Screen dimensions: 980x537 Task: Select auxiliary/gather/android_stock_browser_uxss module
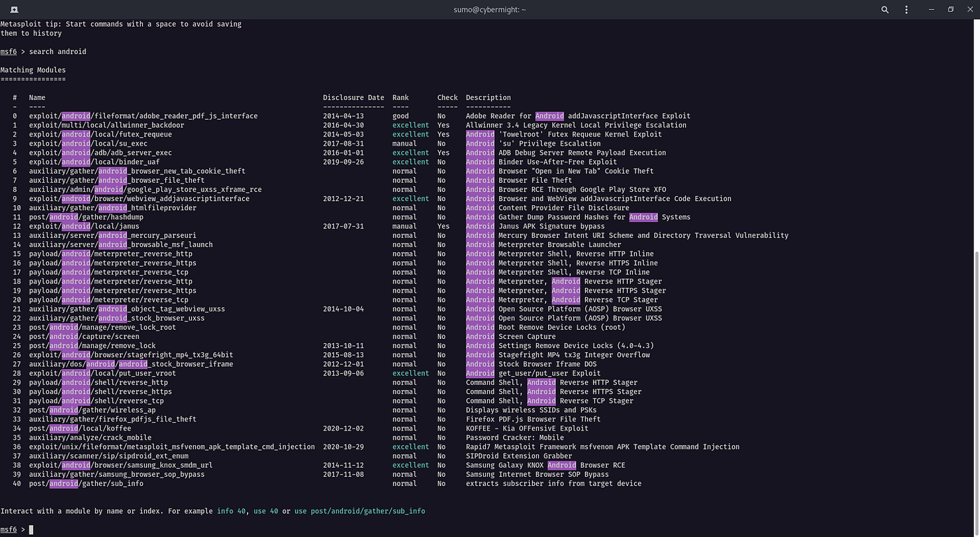117,318
